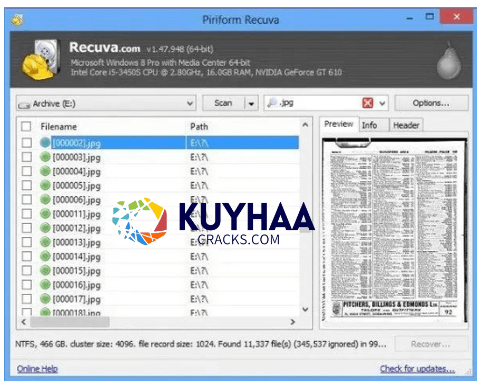Image resolution: width=484 pixels, height=386 pixels.
Task: Click the preview image of scanned page
Action: point(394,230)
